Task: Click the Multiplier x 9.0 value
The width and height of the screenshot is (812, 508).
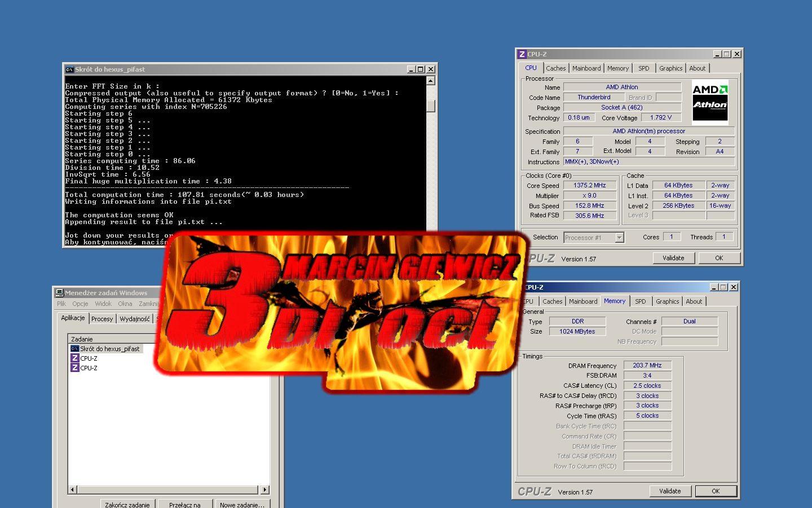Action: click(590, 195)
